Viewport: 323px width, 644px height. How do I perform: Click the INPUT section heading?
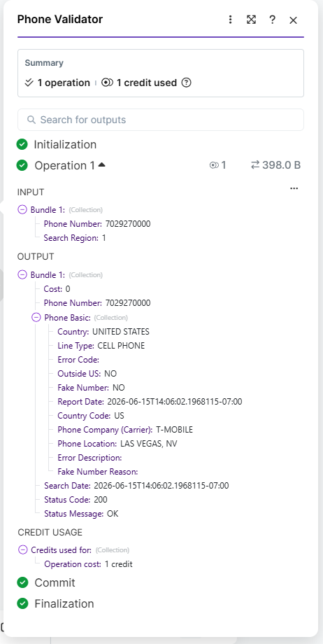pos(30,192)
